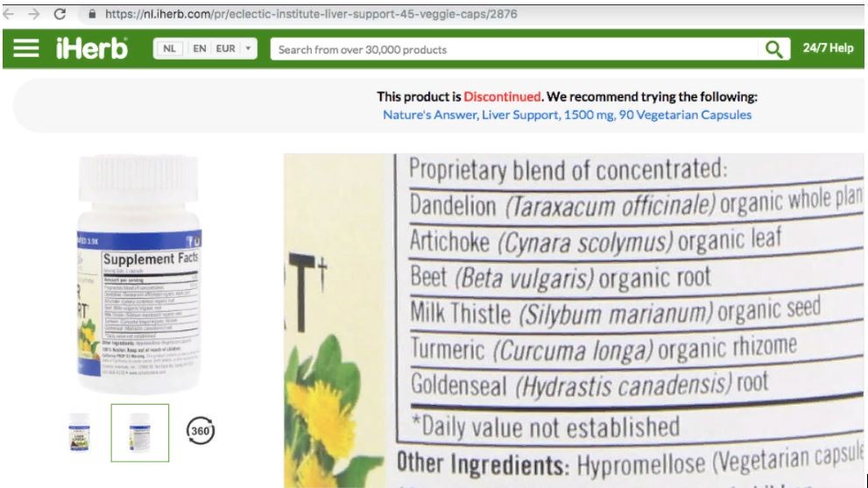Screen dimensions: 868x488
Task: Select the EN language option
Action: pyautogui.click(x=200, y=49)
